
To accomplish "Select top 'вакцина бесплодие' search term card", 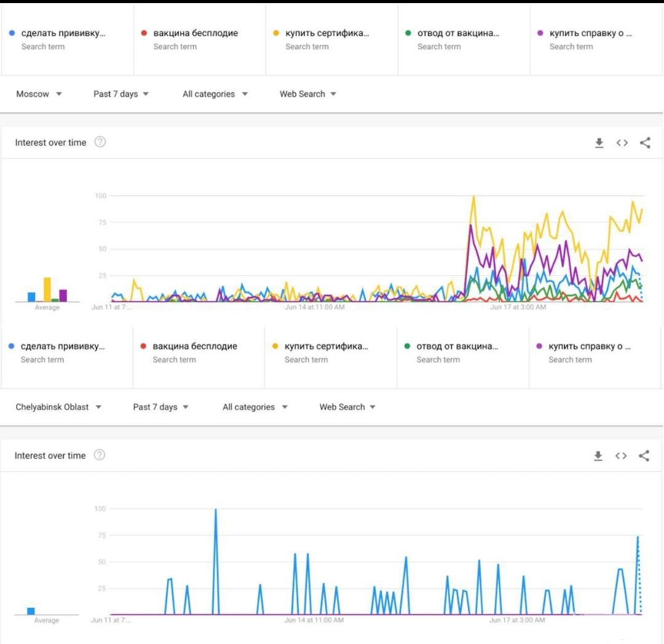I will click(x=196, y=39).
